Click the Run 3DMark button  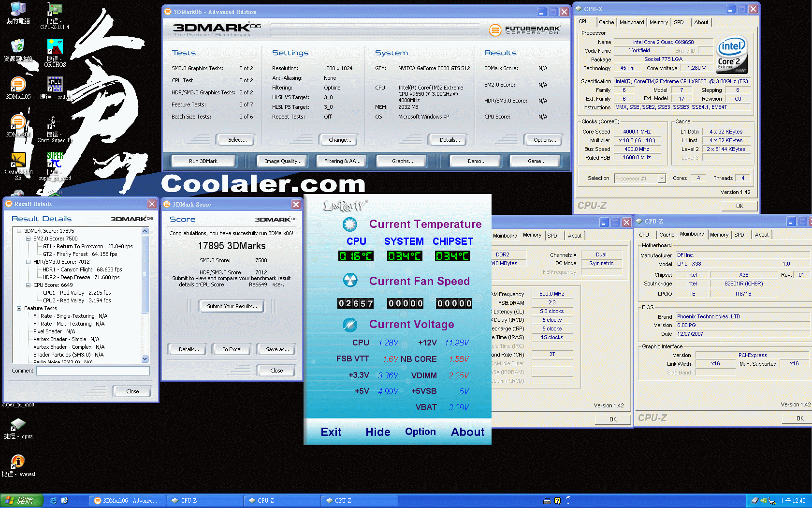pos(203,161)
